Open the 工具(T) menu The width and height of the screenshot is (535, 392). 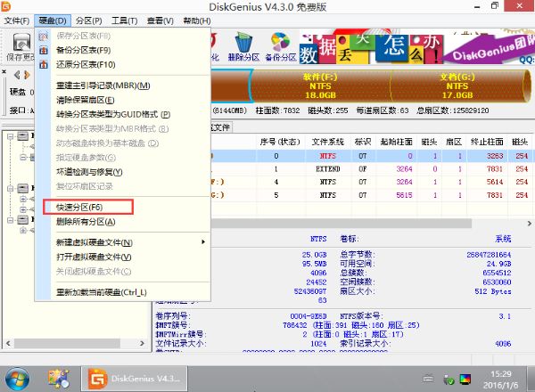tap(125, 20)
